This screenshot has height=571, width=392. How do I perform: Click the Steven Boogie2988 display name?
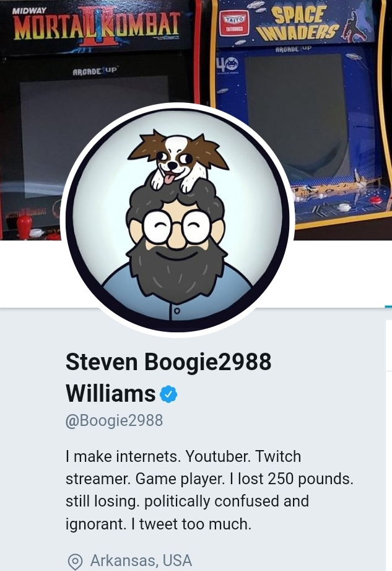click(168, 362)
